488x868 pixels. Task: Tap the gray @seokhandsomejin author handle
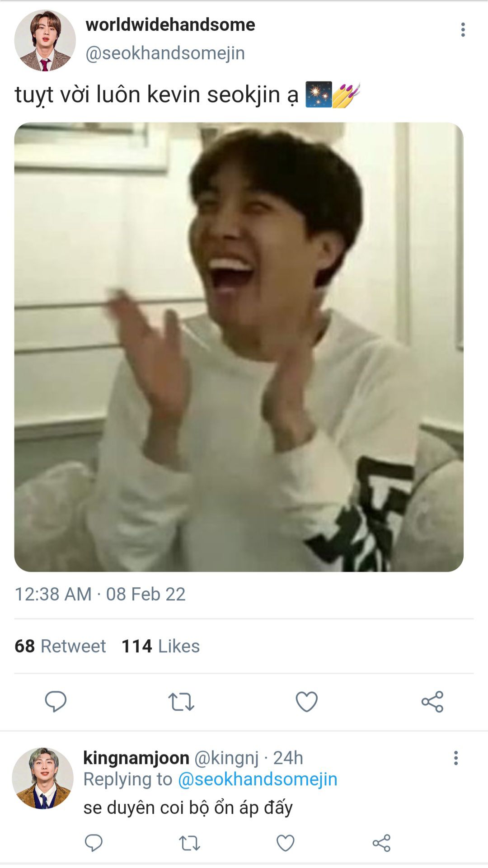(x=165, y=53)
